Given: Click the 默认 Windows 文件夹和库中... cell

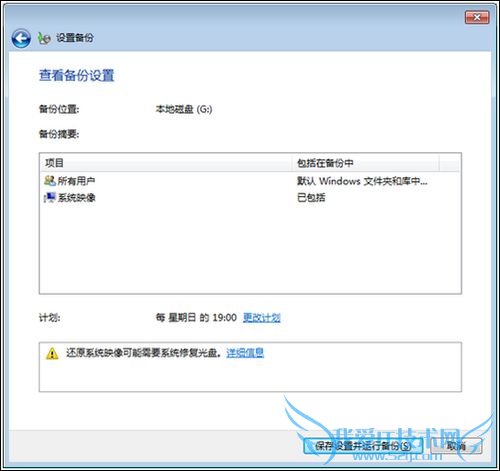Looking at the screenshot, I should tap(362, 181).
